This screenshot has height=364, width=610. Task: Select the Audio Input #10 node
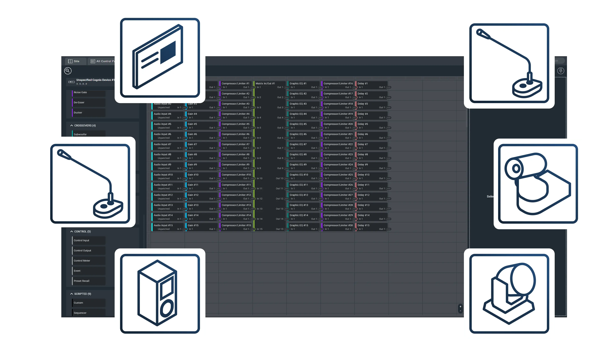click(x=168, y=176)
